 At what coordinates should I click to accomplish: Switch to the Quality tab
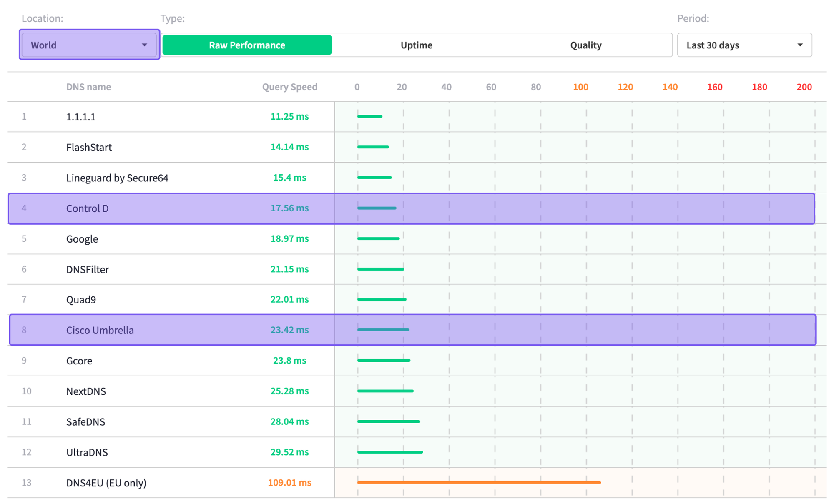click(x=585, y=45)
